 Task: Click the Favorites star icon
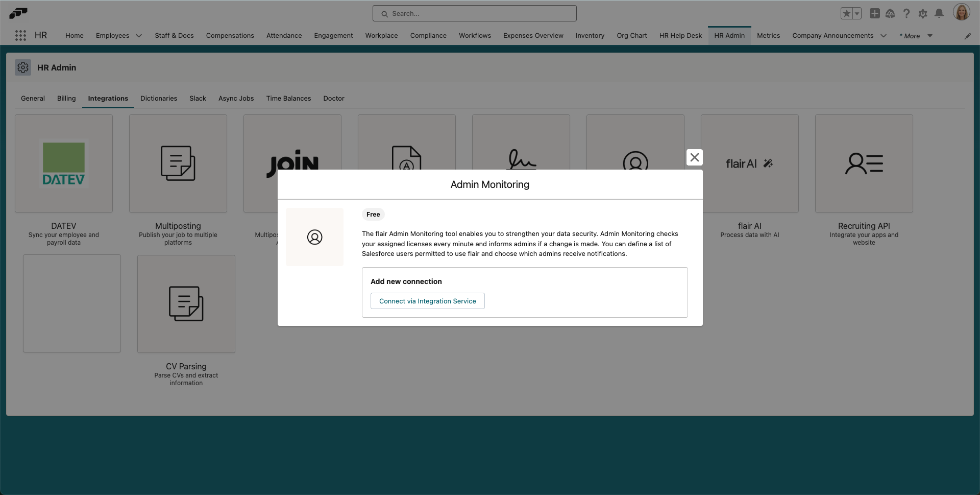[x=847, y=14]
